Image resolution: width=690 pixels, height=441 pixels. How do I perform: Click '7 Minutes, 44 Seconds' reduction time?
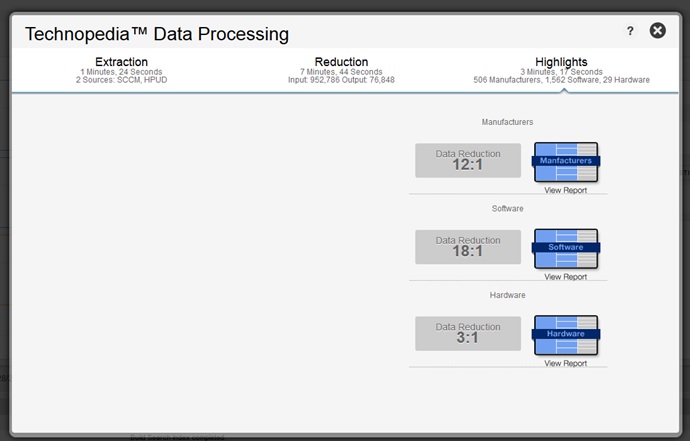[x=341, y=72]
